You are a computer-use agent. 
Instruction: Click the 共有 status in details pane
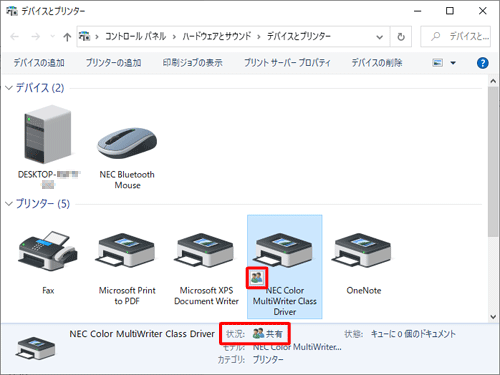click(x=268, y=333)
